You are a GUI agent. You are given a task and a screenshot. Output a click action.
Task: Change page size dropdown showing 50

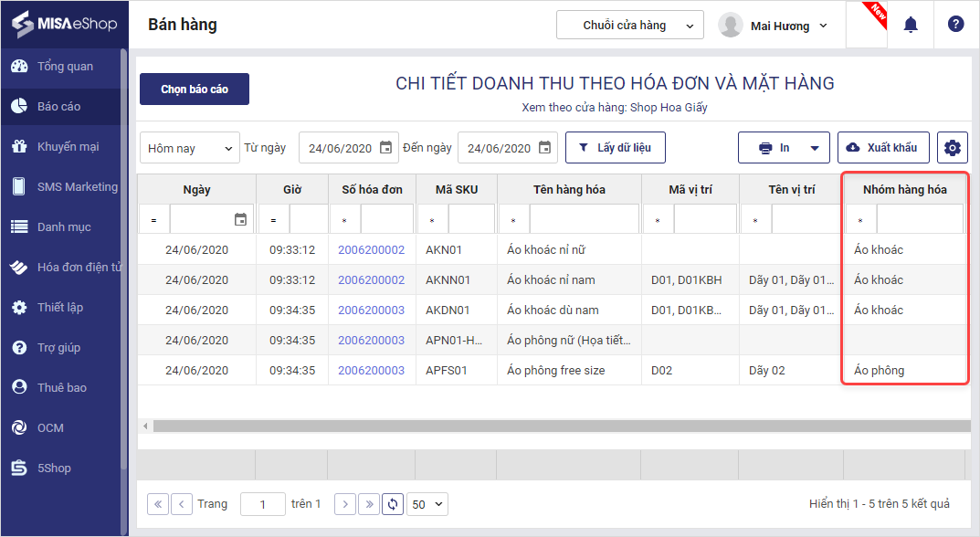pyautogui.click(x=427, y=504)
